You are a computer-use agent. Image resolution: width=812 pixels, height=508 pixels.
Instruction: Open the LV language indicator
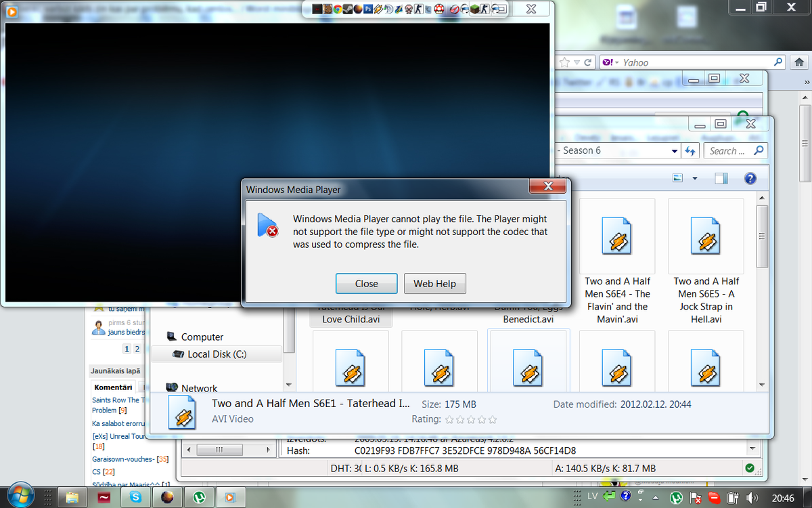[592, 496]
